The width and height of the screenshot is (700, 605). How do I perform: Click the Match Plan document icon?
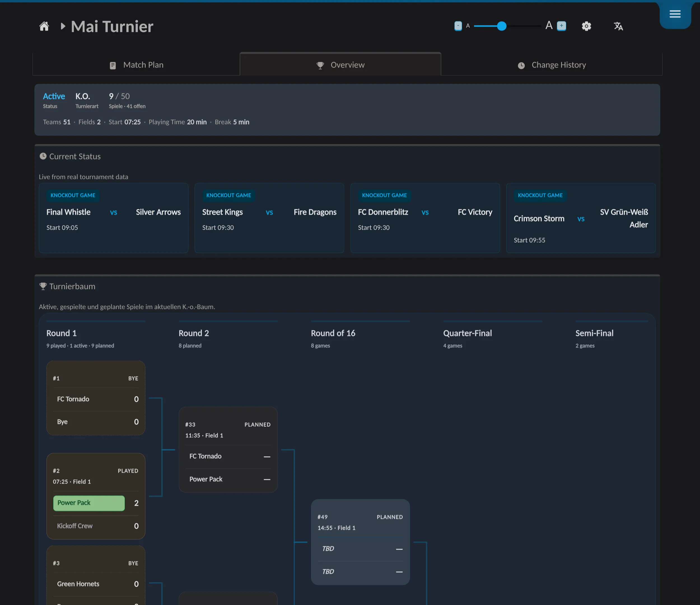tap(113, 66)
